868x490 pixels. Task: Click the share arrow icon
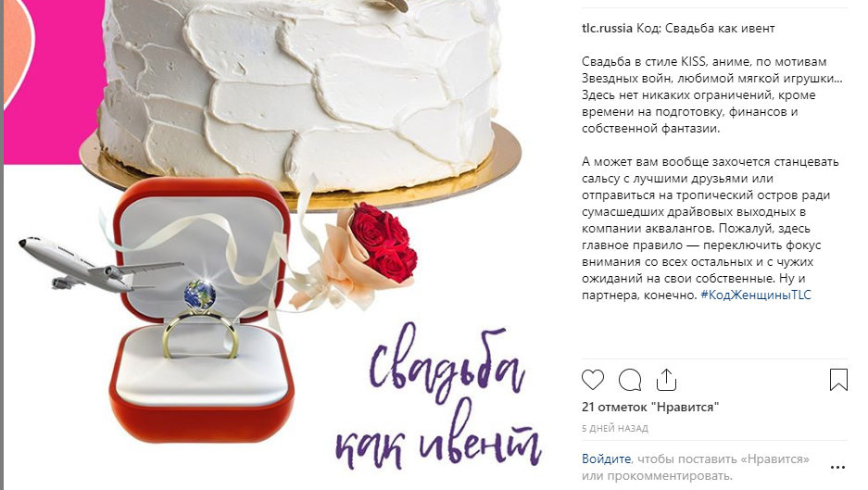click(666, 379)
